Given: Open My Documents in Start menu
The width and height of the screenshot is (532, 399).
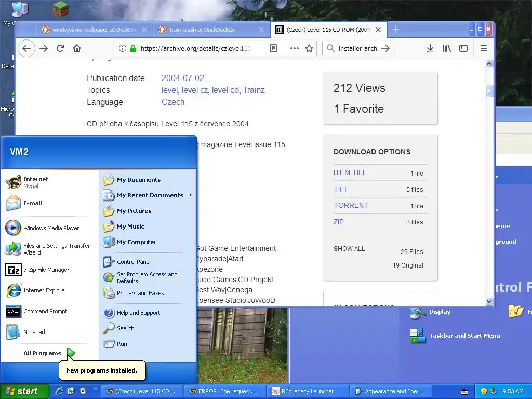Looking at the screenshot, I should (x=148, y=180).
